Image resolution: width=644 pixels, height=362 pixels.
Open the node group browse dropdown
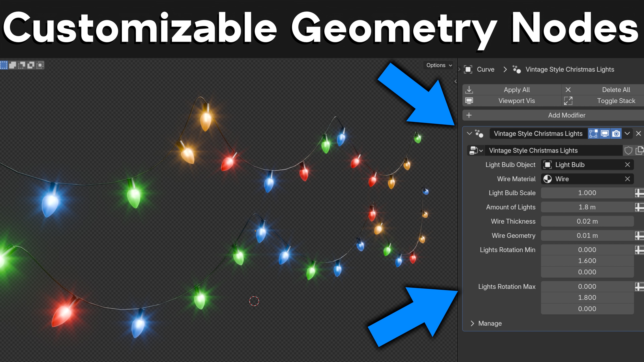click(x=476, y=151)
